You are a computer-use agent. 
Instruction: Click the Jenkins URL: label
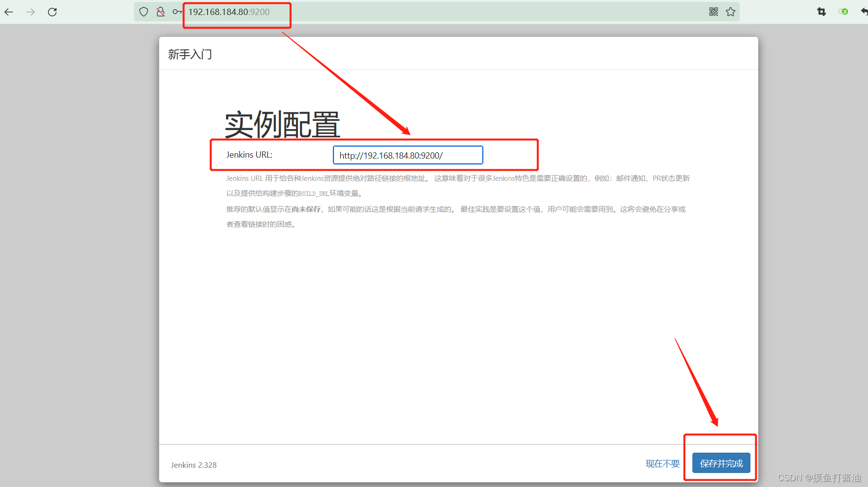pos(249,155)
